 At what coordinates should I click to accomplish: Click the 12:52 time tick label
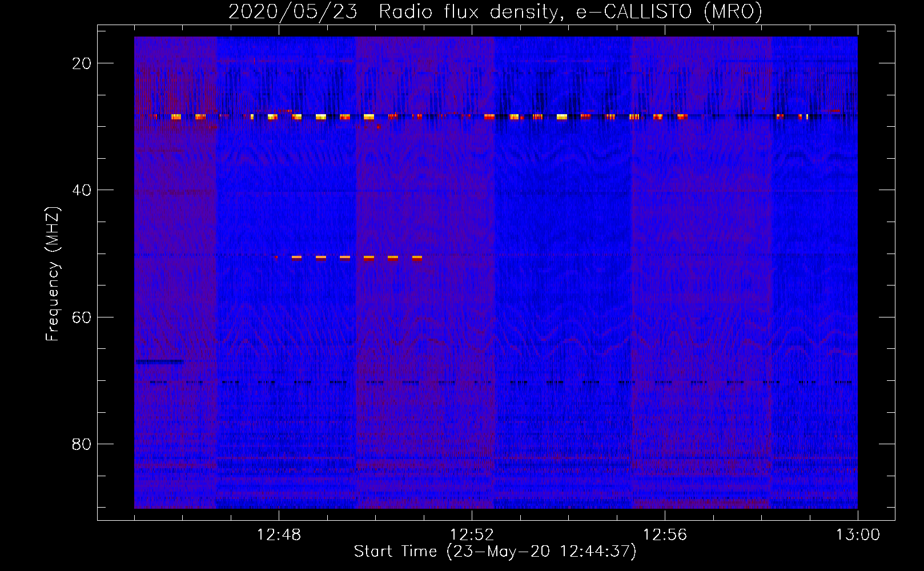click(x=472, y=535)
